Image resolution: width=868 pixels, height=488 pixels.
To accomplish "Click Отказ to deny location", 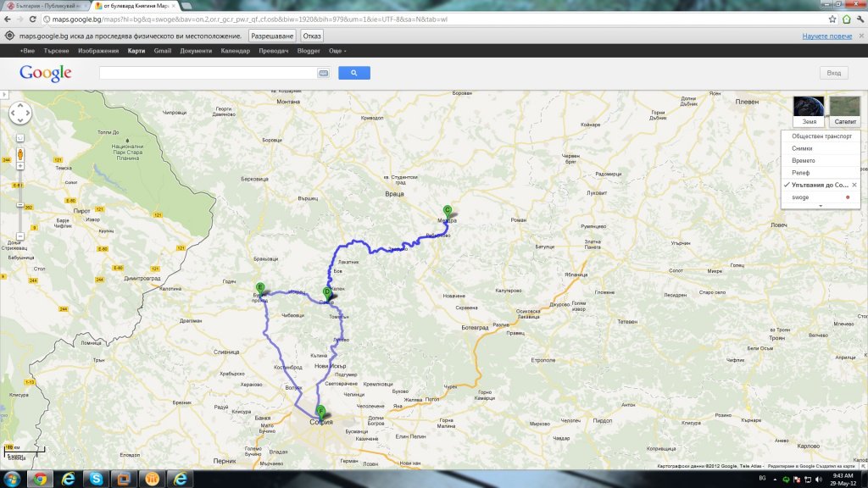I will 312,36.
